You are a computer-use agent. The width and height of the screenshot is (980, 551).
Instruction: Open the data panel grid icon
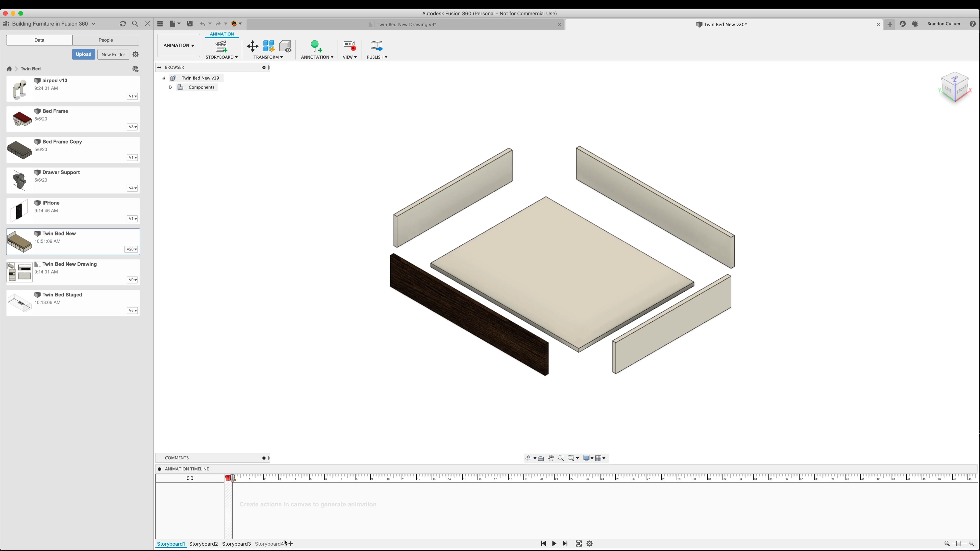(x=160, y=24)
